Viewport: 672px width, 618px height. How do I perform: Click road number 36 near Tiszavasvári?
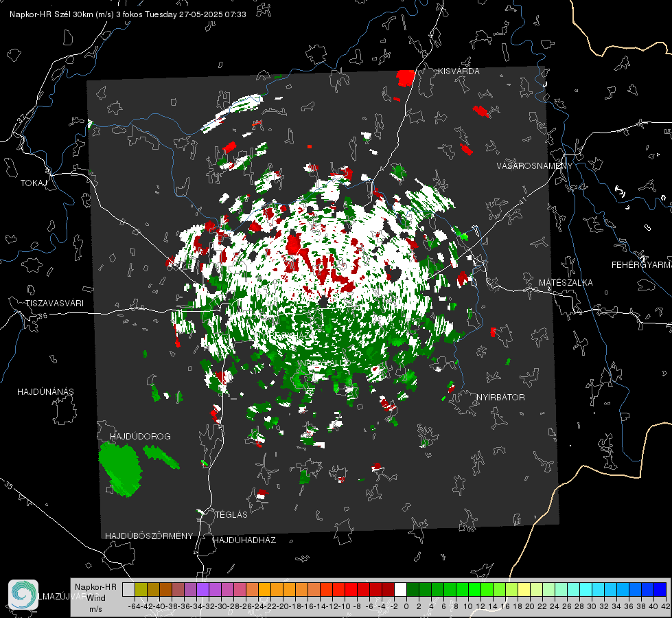click(43, 316)
